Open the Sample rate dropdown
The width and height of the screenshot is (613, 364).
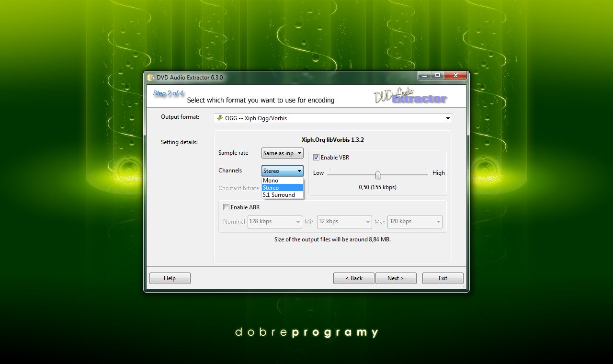283,153
